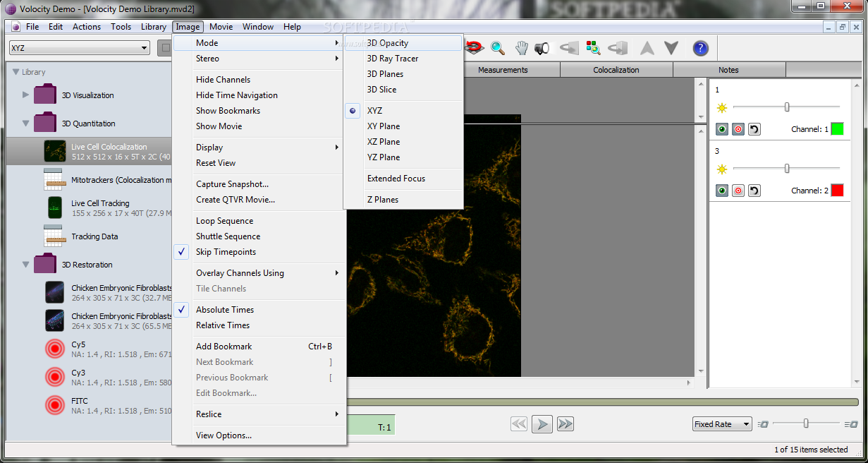Image resolution: width=868 pixels, height=463 pixels.
Task: Click fast speed icon right of rate slider
Action: click(x=851, y=424)
